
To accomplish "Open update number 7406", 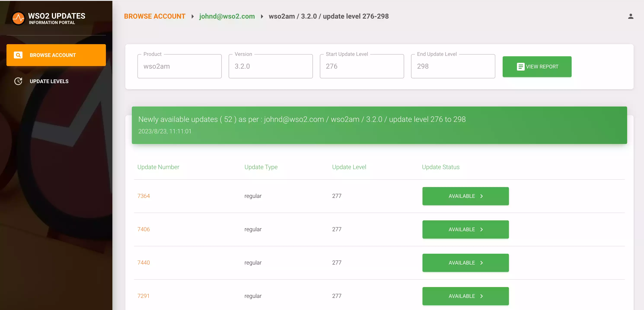I will (144, 229).
